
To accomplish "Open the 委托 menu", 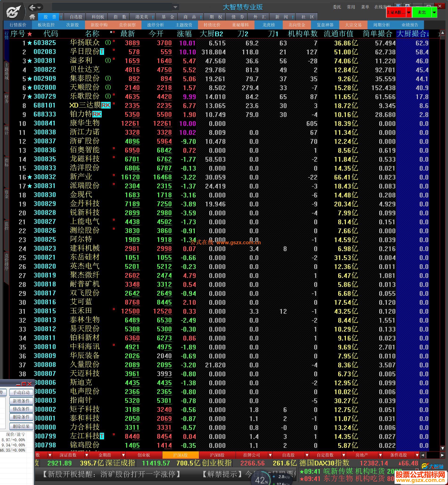I will (337, 7).
